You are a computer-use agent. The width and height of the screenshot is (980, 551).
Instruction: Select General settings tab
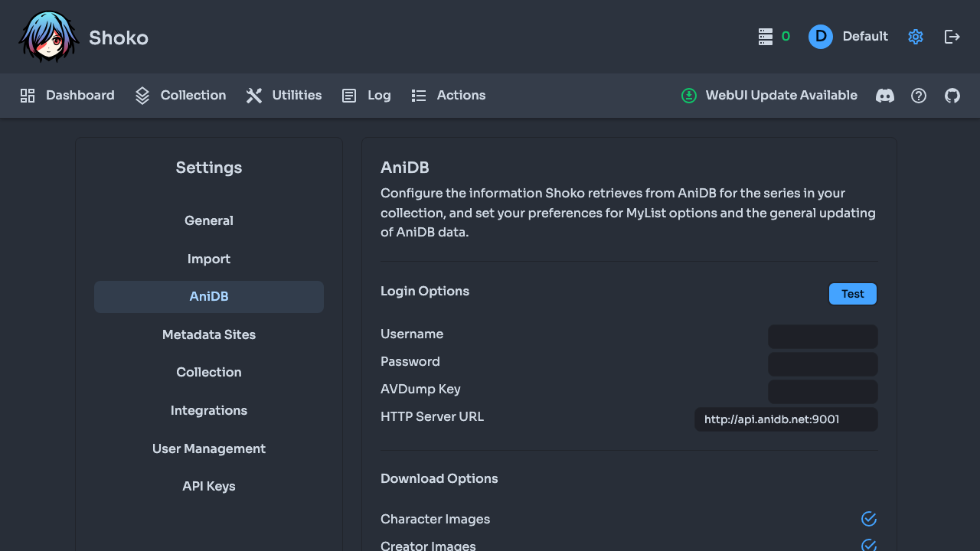(x=209, y=220)
